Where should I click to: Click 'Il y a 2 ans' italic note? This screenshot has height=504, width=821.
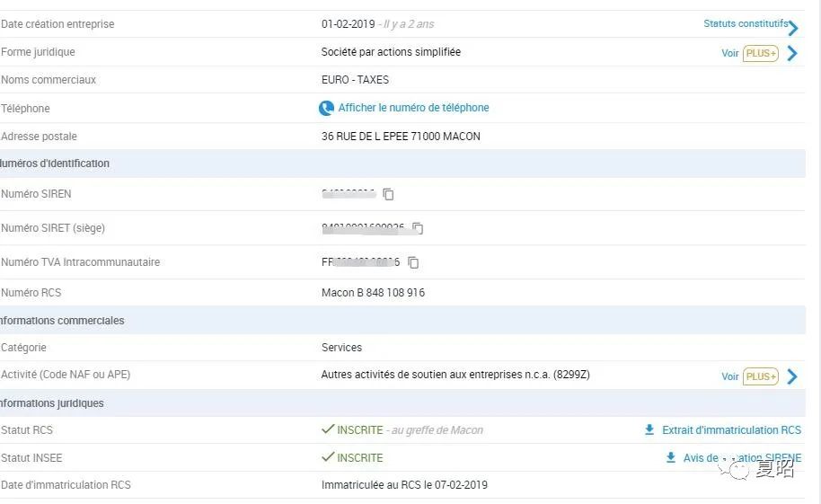point(409,24)
